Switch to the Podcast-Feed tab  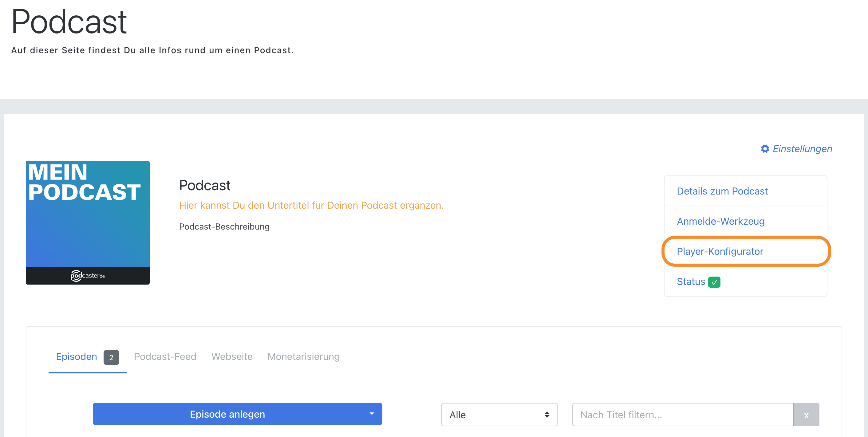point(165,356)
